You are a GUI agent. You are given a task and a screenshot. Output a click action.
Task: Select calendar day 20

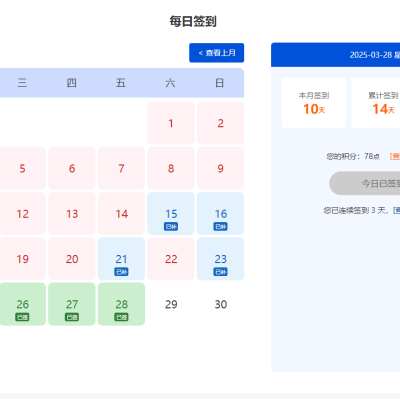(72, 259)
